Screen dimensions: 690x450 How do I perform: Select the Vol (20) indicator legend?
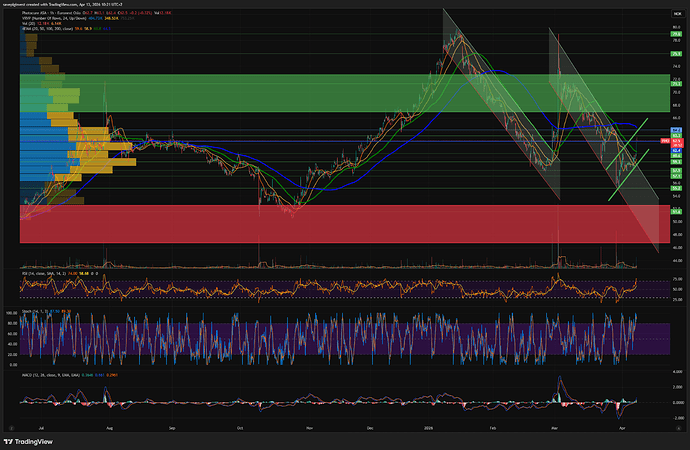29,25
